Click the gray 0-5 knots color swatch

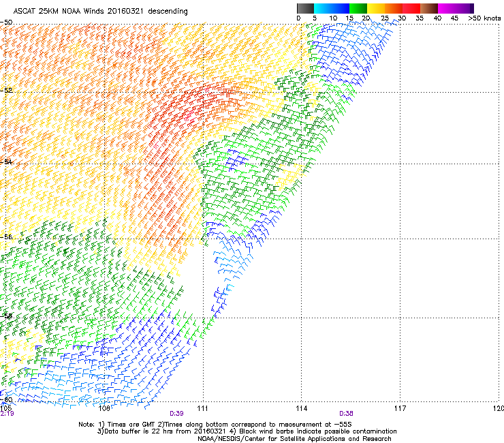(x=305, y=8)
